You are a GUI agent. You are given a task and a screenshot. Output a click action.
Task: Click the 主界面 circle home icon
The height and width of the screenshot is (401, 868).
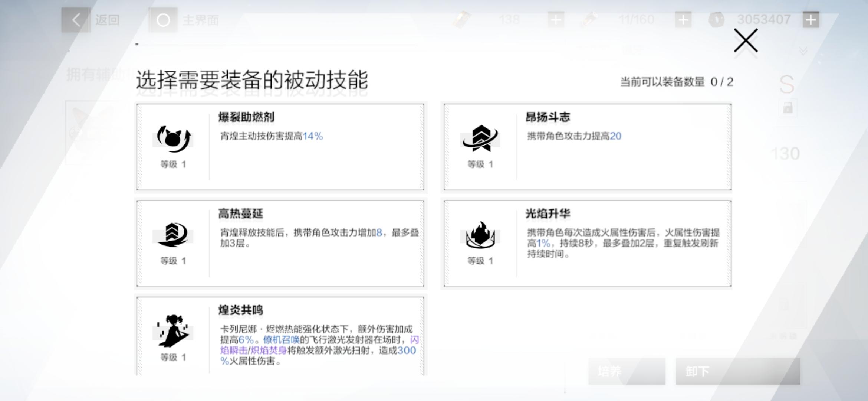(x=163, y=20)
